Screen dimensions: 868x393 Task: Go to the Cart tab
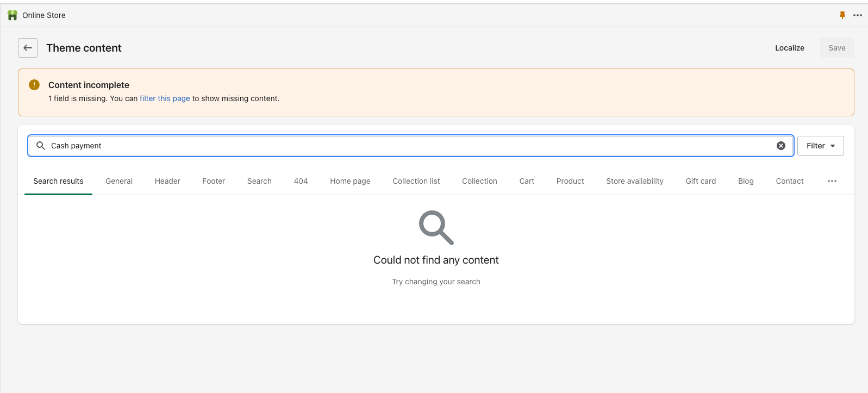click(x=527, y=181)
